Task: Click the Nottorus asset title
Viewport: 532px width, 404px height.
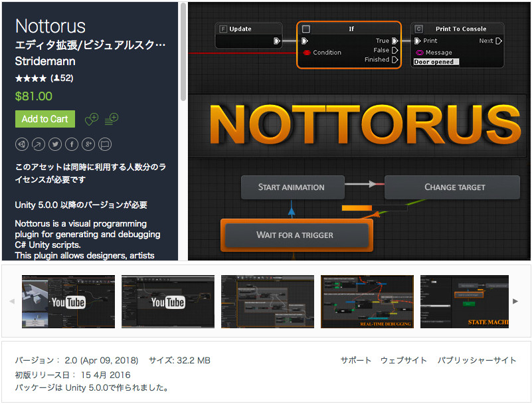Action: [x=50, y=26]
